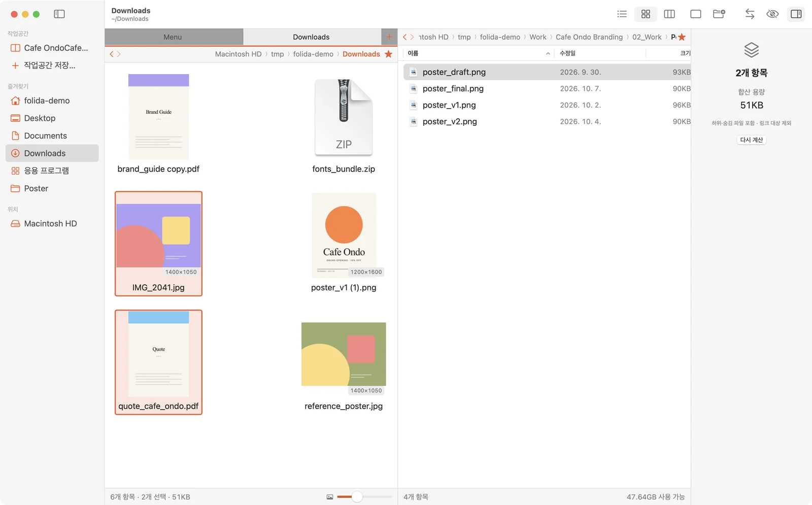The height and width of the screenshot is (505, 812).
Task: Go back in left pane
Action: [x=112, y=54]
